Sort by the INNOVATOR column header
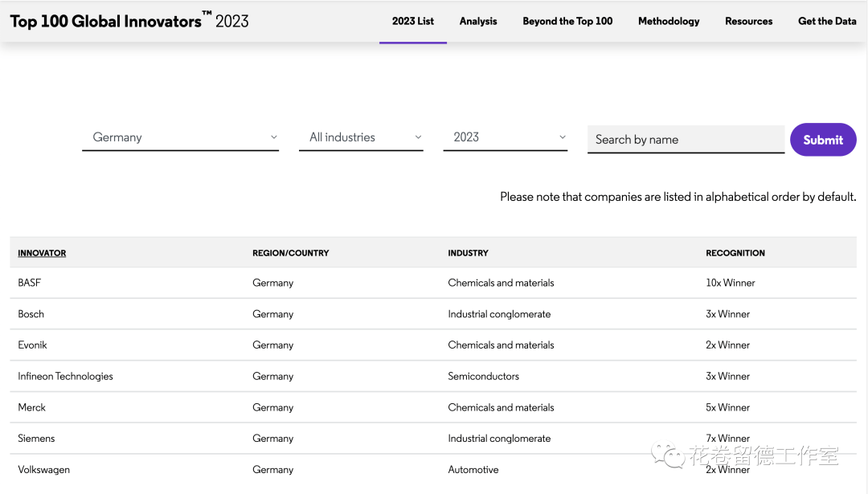This screenshot has width=868, height=494. pos(42,253)
